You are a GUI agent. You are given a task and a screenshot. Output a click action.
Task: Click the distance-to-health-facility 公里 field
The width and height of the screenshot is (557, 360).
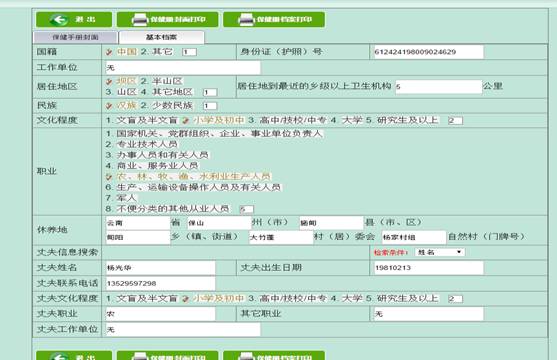tap(438, 86)
